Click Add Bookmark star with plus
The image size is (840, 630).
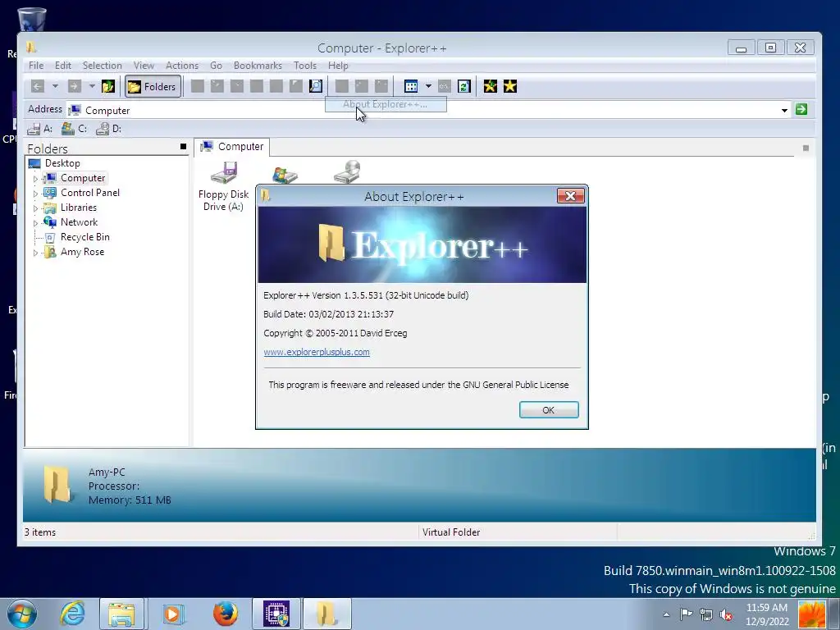coord(491,86)
